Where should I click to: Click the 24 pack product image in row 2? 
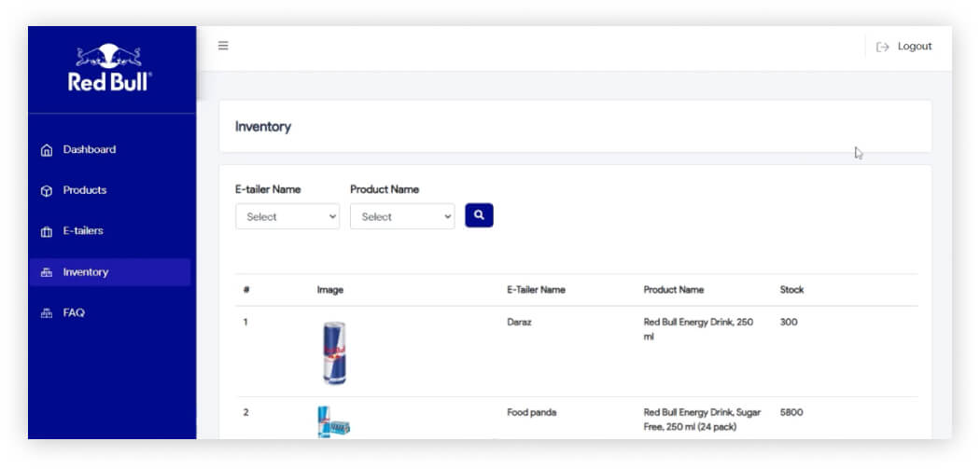[334, 422]
